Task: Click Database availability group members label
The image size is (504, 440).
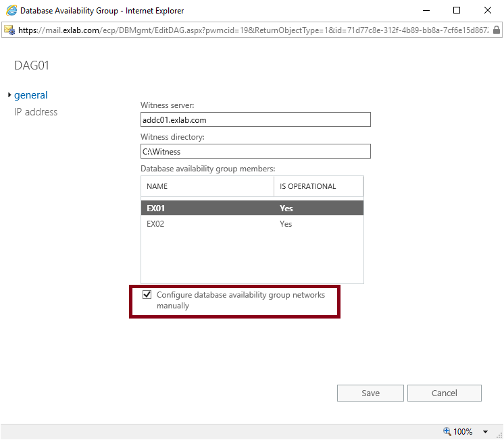Action: (x=208, y=169)
